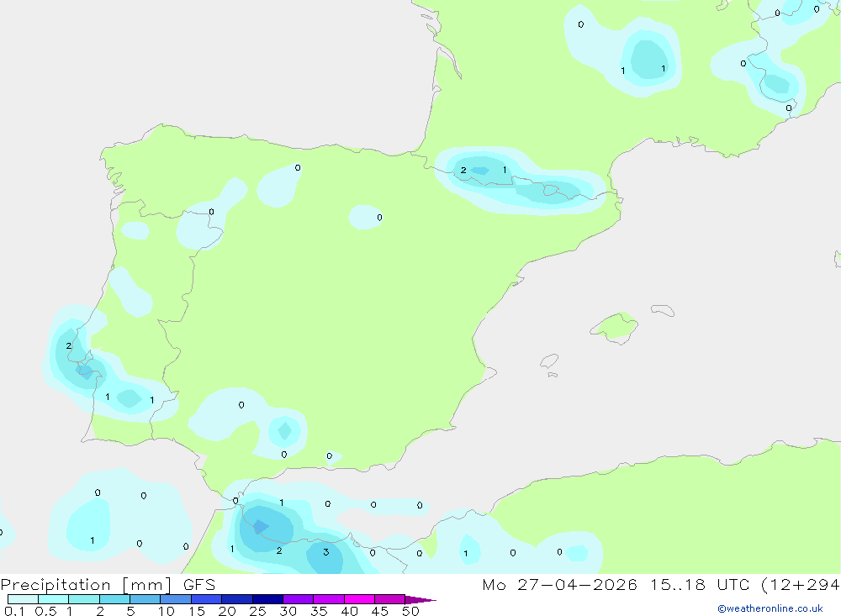
Task: Click the Mallorca island on the map
Action: (x=616, y=327)
